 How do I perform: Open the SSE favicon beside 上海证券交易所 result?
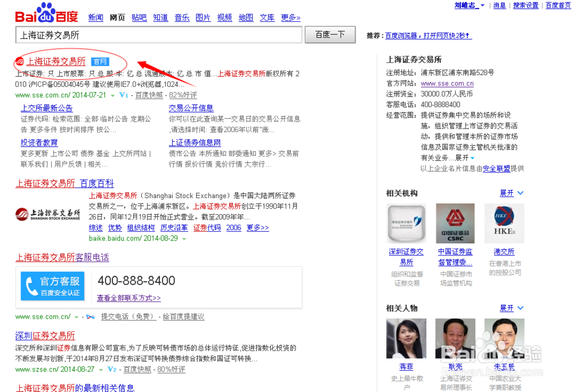click(20, 61)
